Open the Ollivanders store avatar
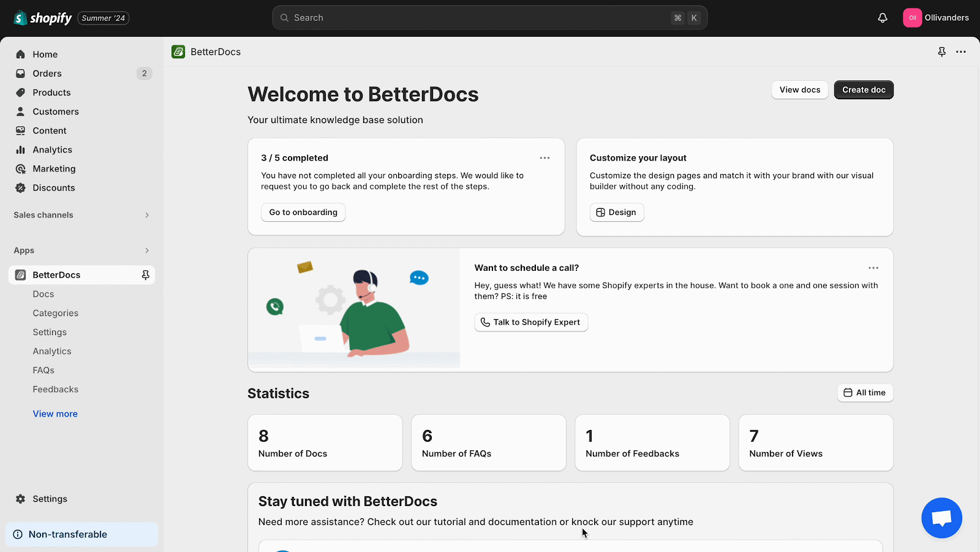The height and width of the screenshot is (552, 980). 912,18
